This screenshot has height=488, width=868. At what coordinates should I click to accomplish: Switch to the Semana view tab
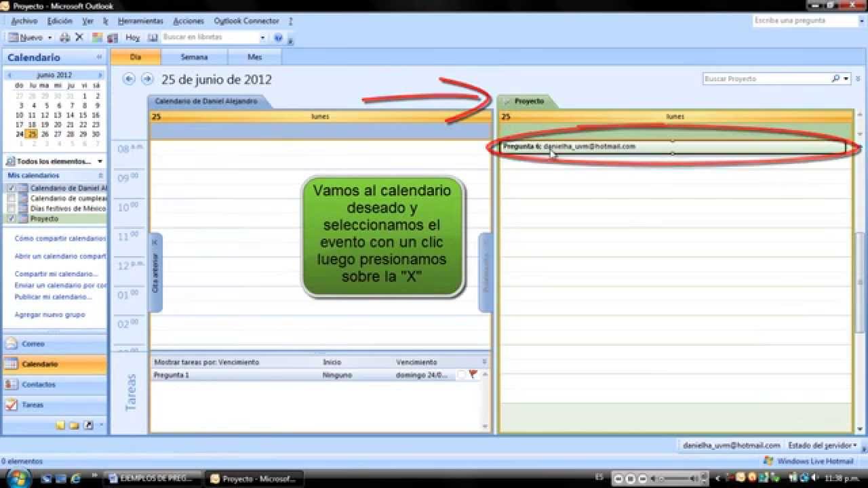click(x=194, y=57)
